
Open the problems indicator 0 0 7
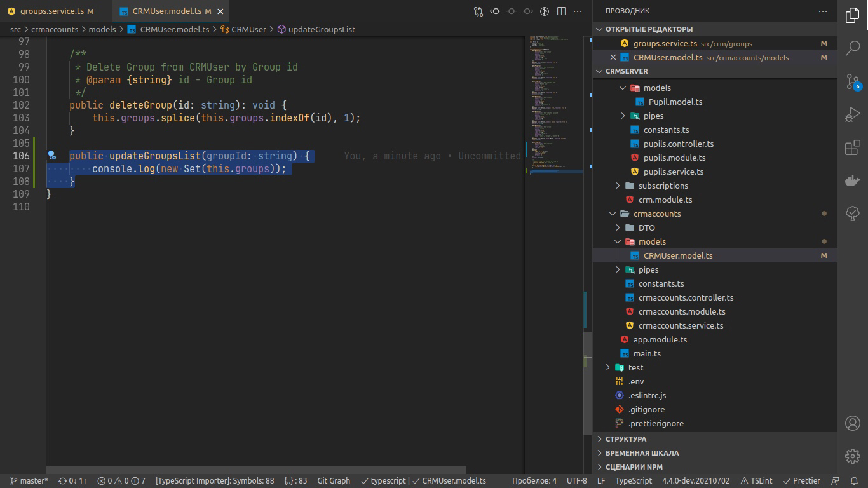pyautogui.click(x=121, y=481)
